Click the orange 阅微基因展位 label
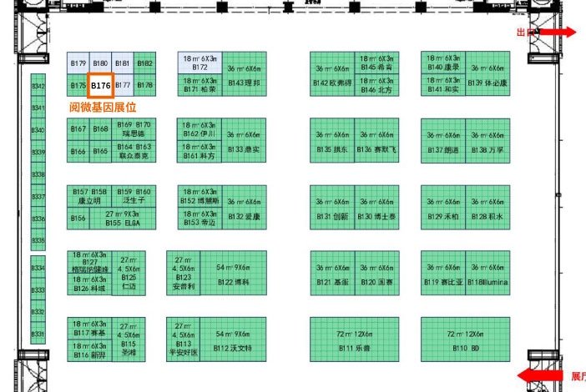This screenshot has height=392, width=586. 102,108
